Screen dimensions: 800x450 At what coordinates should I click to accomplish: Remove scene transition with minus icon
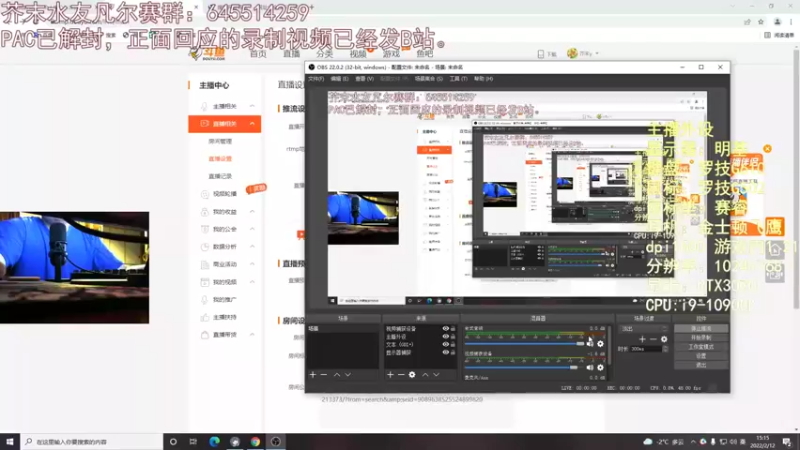653,339
